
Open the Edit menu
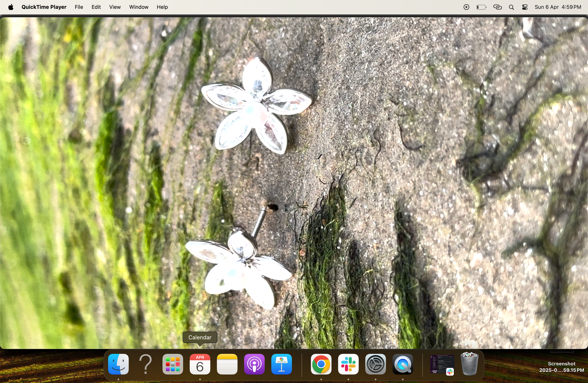pos(96,7)
